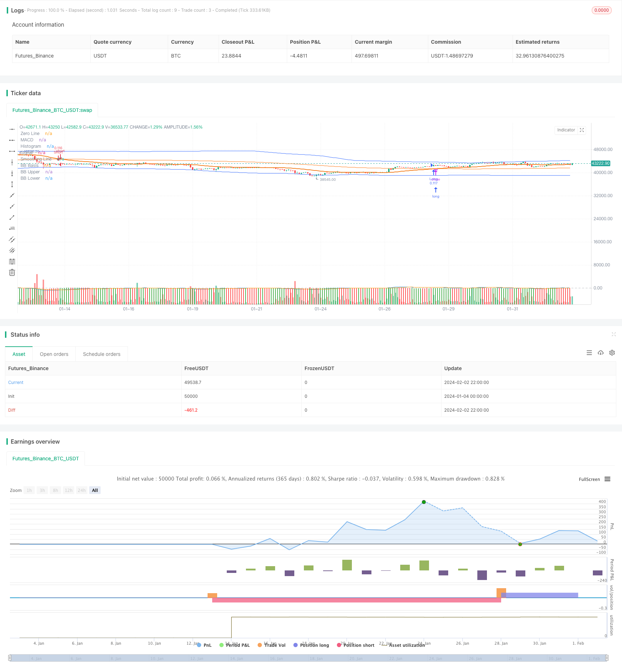Pick the vertical segment drawing tool

pyautogui.click(x=12, y=184)
